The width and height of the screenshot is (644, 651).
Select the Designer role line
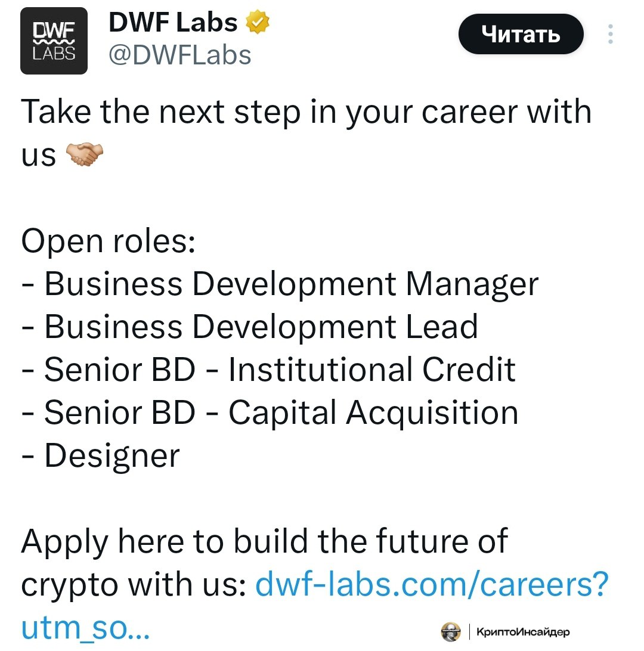[100, 457]
